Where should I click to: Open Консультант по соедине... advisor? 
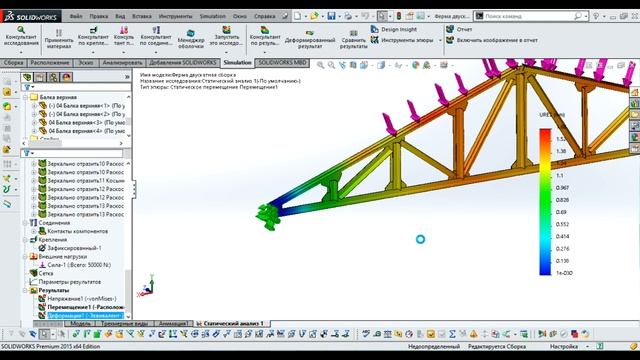[x=156, y=37]
